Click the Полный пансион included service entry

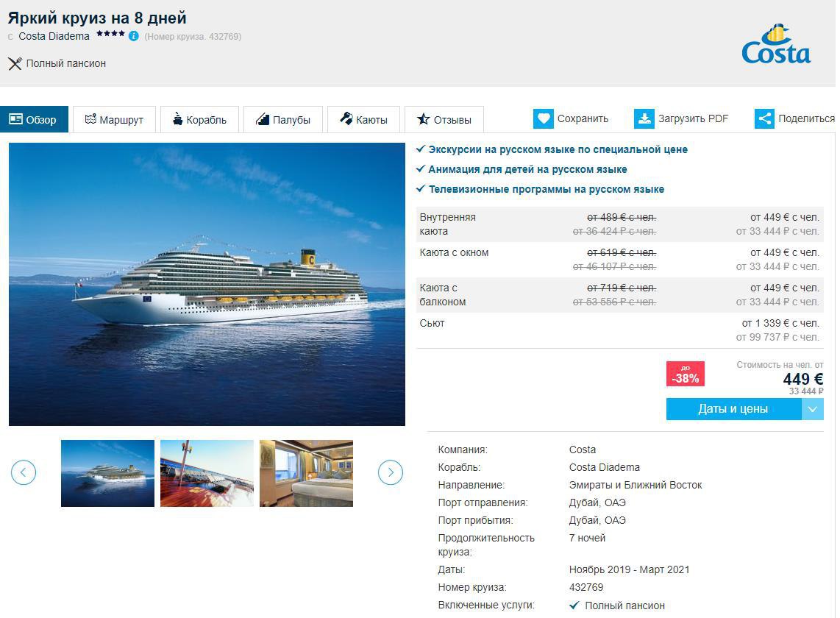[x=617, y=605]
